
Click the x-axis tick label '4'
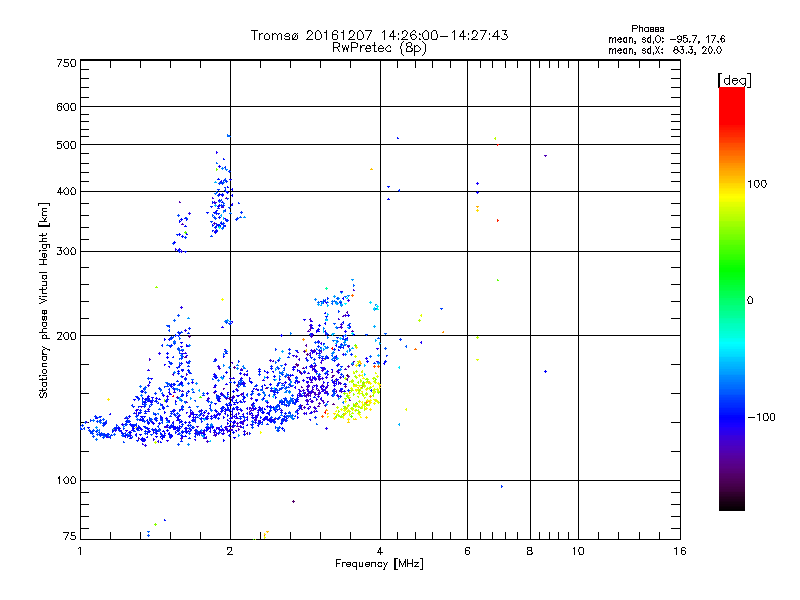[380, 551]
